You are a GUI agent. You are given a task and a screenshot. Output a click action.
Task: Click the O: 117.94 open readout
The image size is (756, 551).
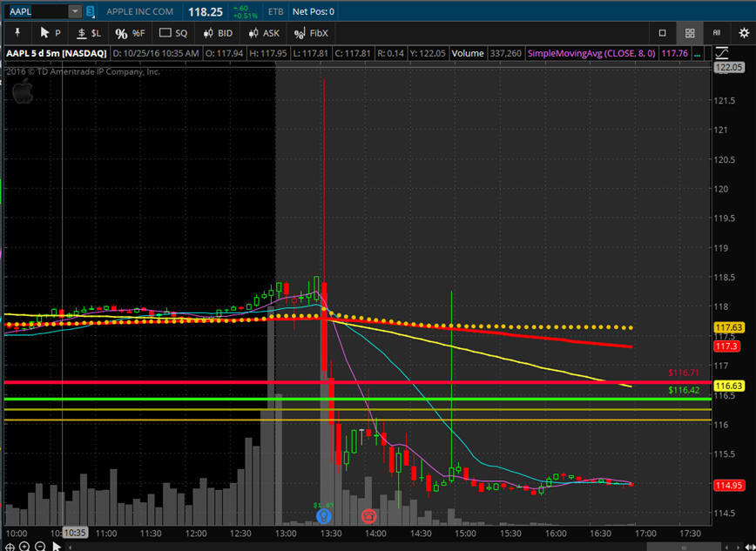click(224, 53)
